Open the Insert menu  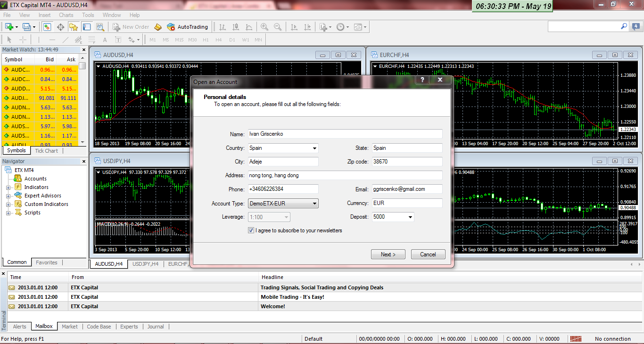tap(45, 15)
